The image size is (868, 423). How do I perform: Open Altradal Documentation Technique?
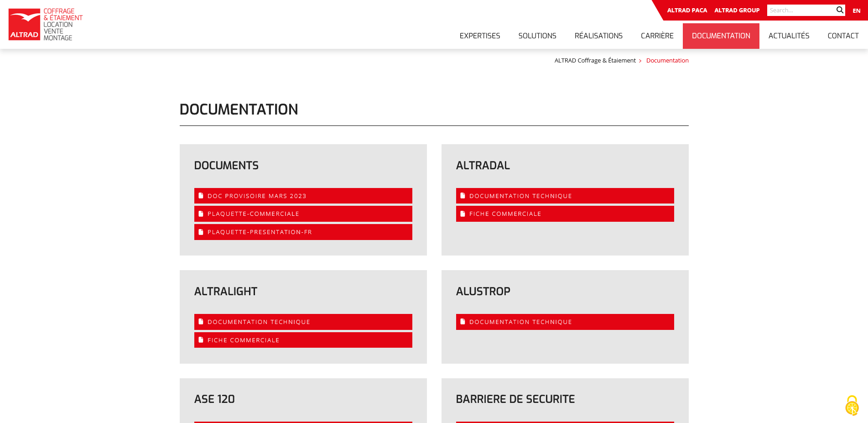point(565,196)
